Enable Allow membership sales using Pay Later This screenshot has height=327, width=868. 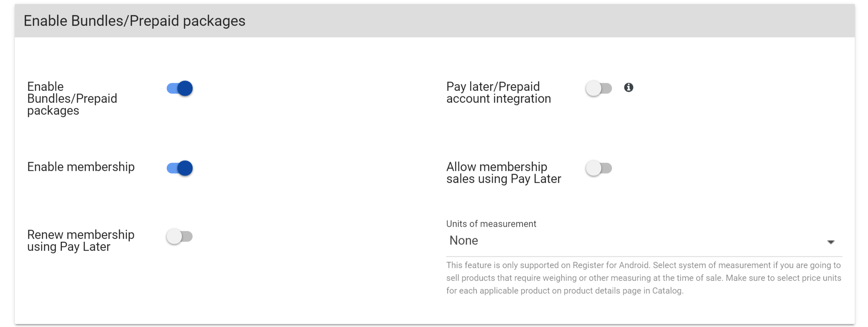[599, 168]
